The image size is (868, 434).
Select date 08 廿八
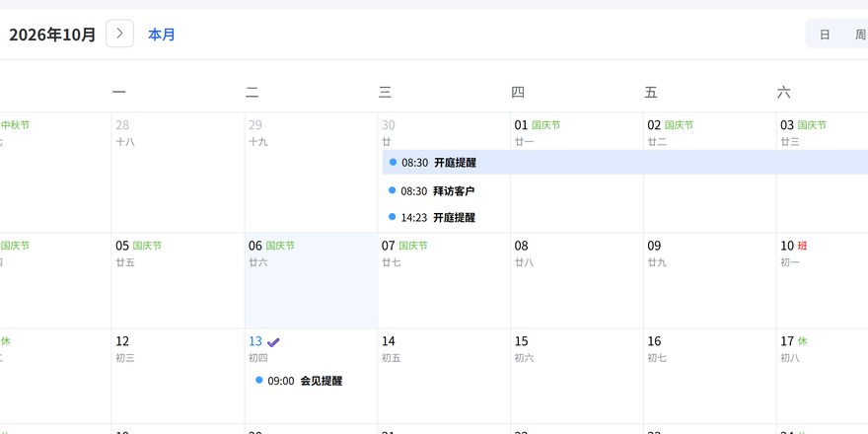tap(577, 281)
